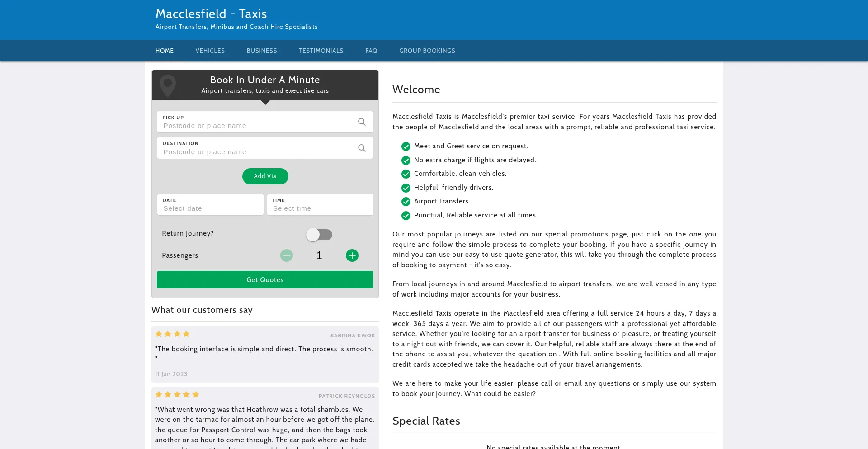Click the Destination search magnifier icon
868x449 pixels.
coord(362,148)
